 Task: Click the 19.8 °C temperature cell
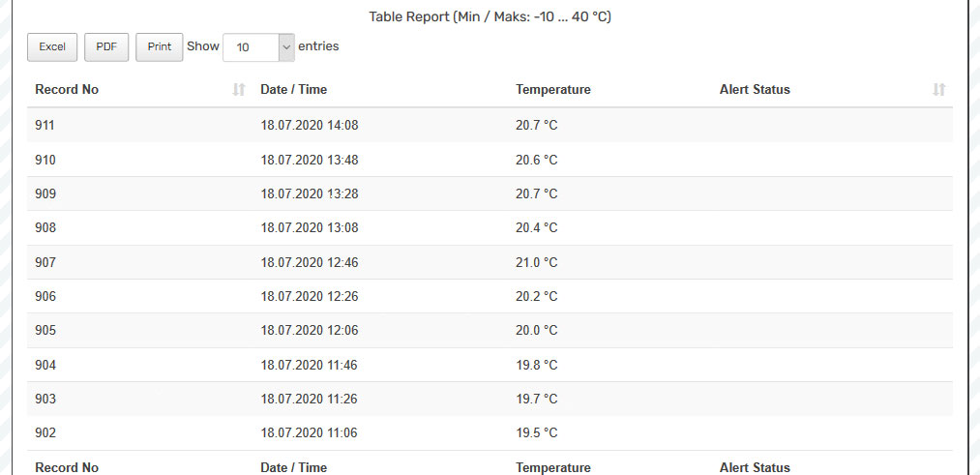click(536, 365)
